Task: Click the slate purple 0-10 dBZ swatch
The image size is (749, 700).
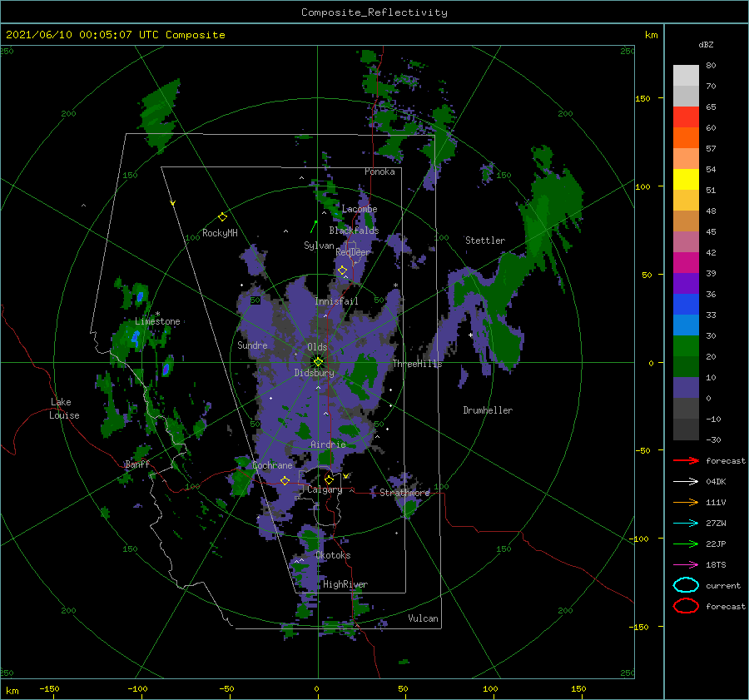Action: coord(686,387)
